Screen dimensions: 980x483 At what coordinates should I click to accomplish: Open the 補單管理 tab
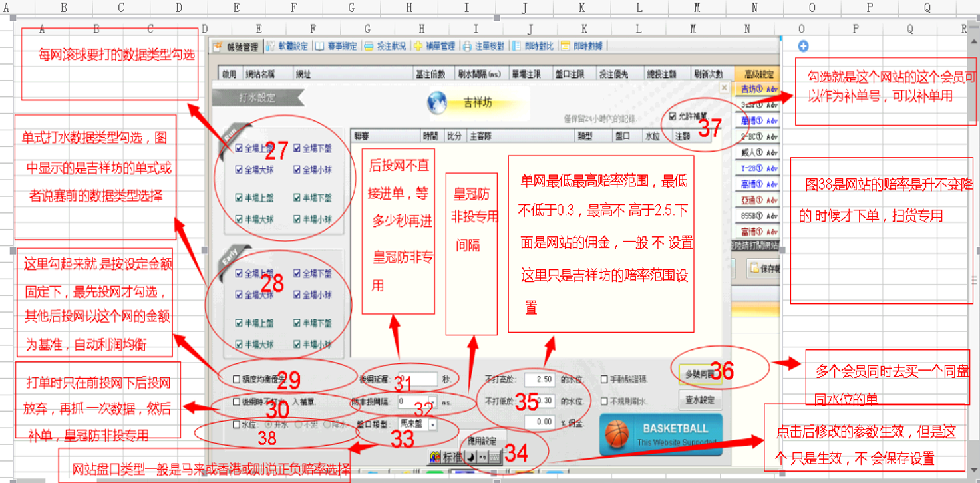pyautogui.click(x=435, y=46)
